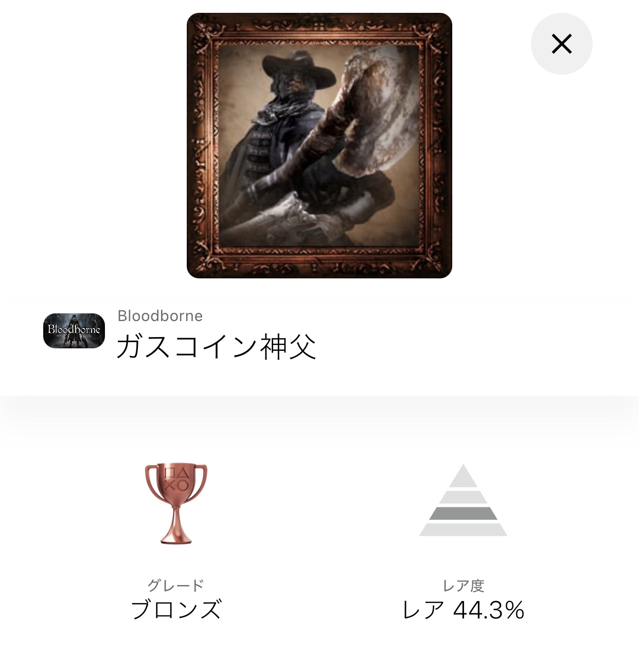Click the second tier of rarity pyramid
The image size is (639, 672).
click(463, 497)
